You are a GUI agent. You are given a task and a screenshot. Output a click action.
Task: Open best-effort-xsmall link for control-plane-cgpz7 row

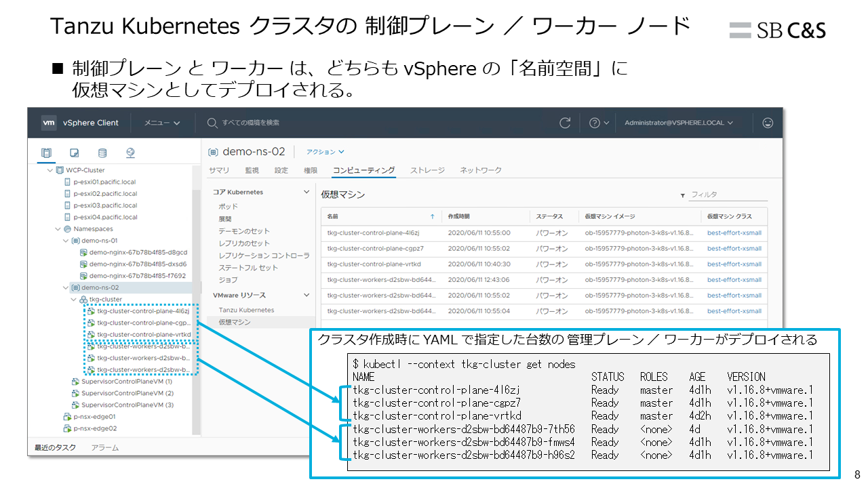pyautogui.click(x=734, y=248)
